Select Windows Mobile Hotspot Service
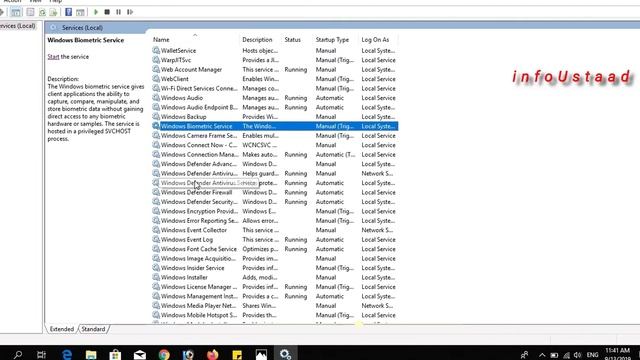 (275, 315)
